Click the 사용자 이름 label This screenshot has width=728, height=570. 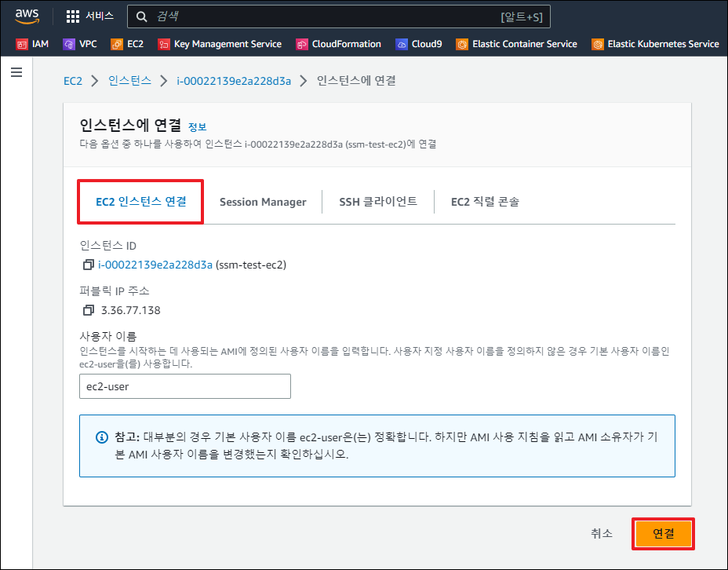[x=107, y=336]
